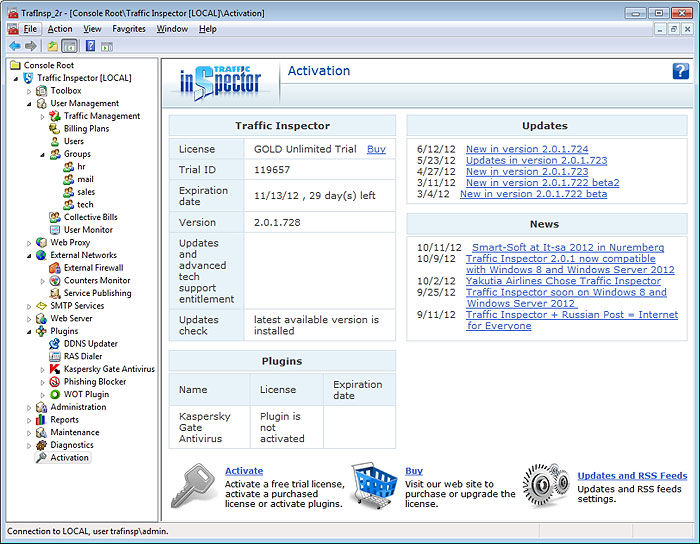Image resolution: width=700 pixels, height=544 pixels.
Task: Click the Version value 2.0.1.728
Action: 277,222
